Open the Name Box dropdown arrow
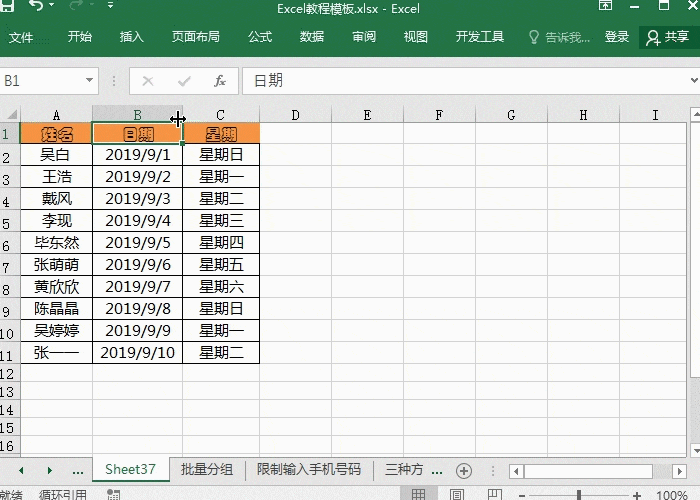 click(x=89, y=81)
